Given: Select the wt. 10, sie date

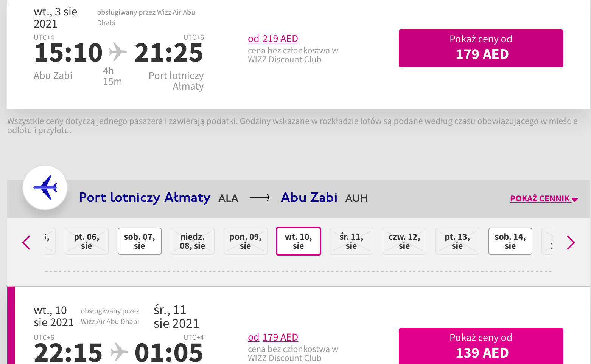Looking at the screenshot, I should point(299,241).
